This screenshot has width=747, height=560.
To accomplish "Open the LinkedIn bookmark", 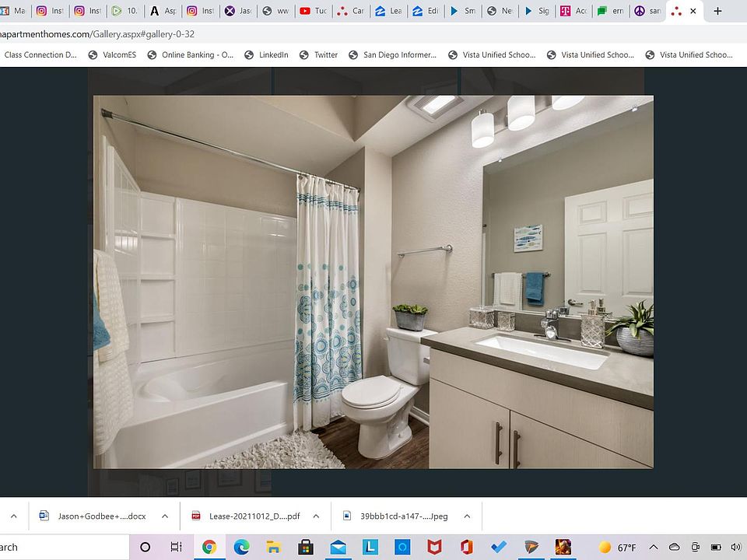I will click(266, 54).
